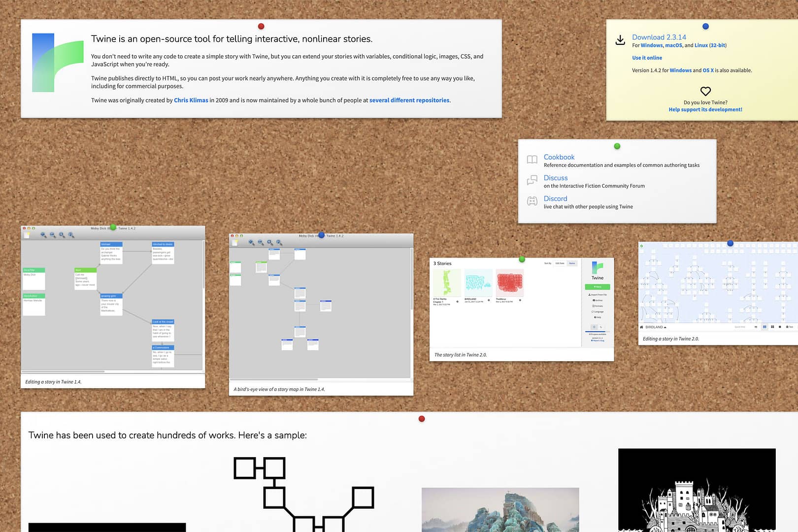The height and width of the screenshot is (532, 798).
Task: Open 'Editing a story in Twine 2.0' screenshot
Action: click(x=718, y=286)
